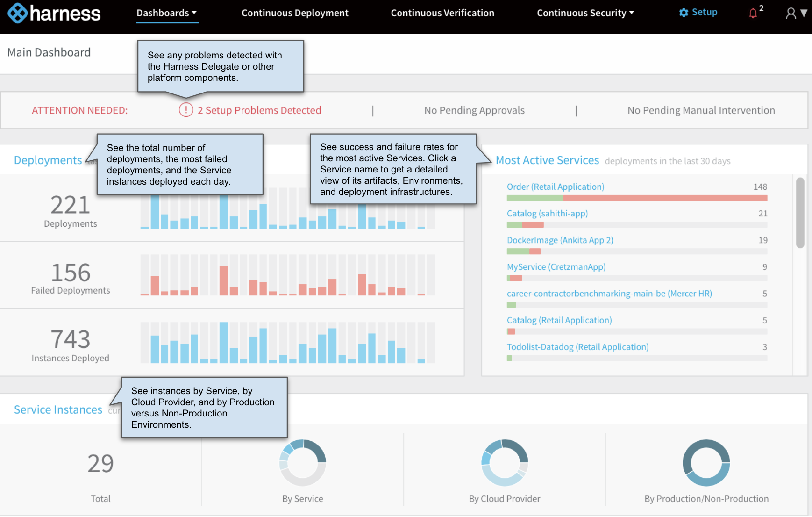
Task: Click the daily deployments bar chart
Action: click(x=287, y=208)
